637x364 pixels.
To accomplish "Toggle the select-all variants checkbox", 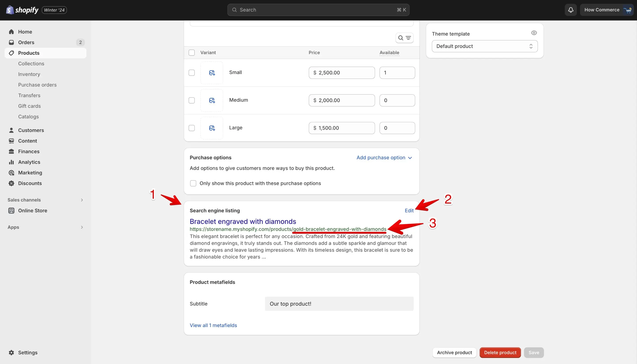I will click(192, 53).
